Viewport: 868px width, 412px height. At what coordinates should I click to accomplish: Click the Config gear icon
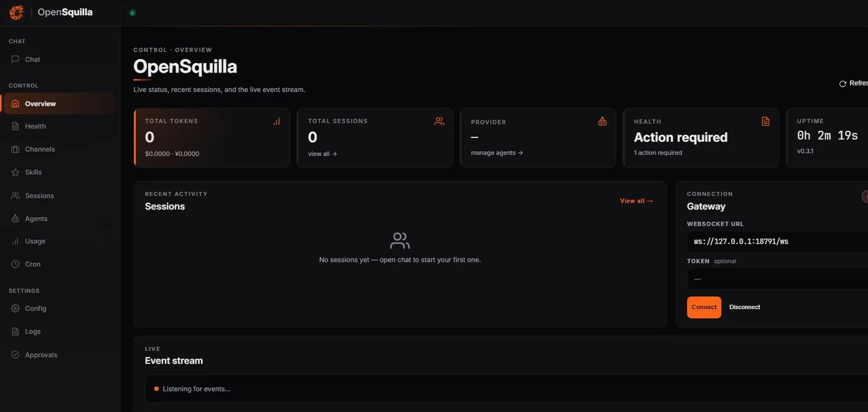point(15,309)
